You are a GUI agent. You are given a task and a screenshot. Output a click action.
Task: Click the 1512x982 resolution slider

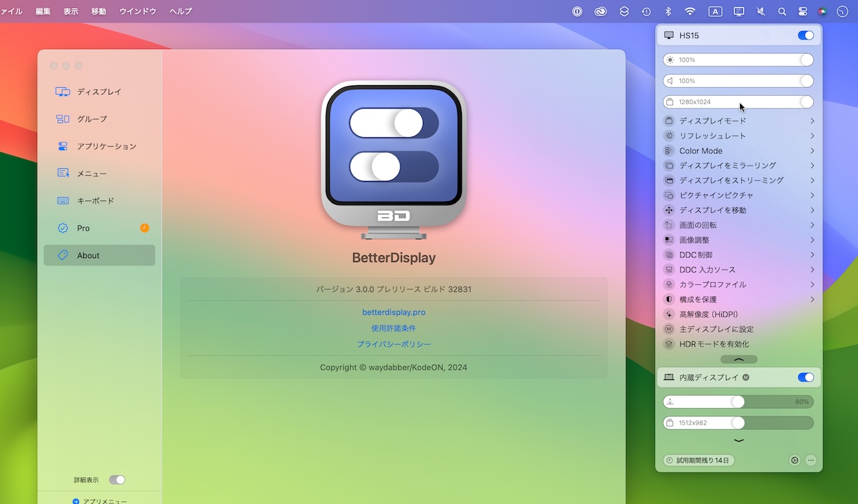pyautogui.click(x=738, y=423)
